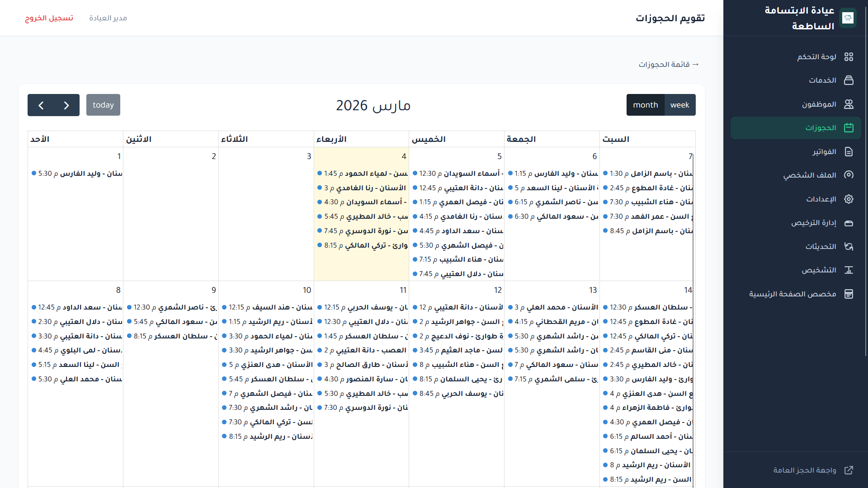The height and width of the screenshot is (488, 868).
Task: Open staff icon (الموظفون) in sidebar
Action: coord(849,104)
